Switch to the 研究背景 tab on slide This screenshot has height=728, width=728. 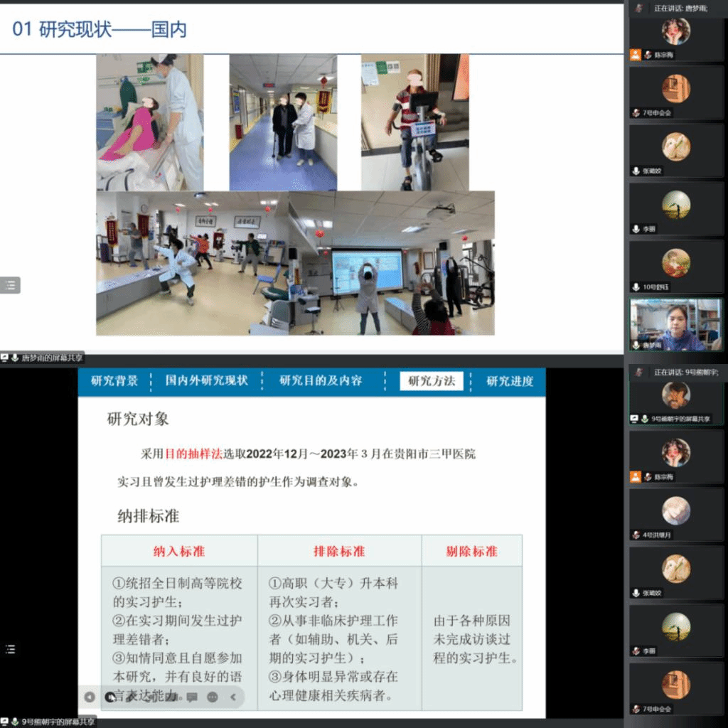coord(114,381)
